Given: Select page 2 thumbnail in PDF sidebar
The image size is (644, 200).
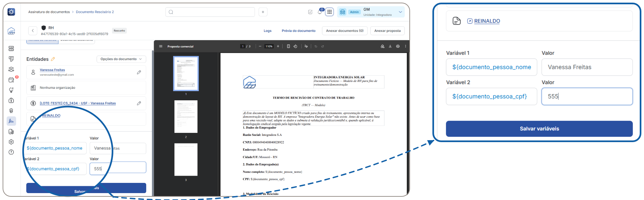Looking at the screenshot, I should pyautogui.click(x=186, y=116).
